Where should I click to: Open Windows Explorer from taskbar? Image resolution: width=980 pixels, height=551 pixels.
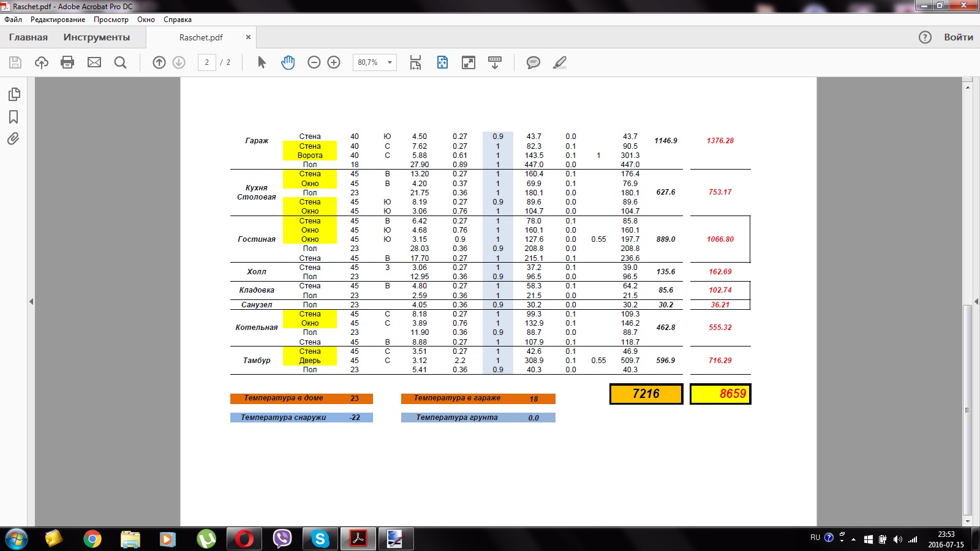coord(130,539)
